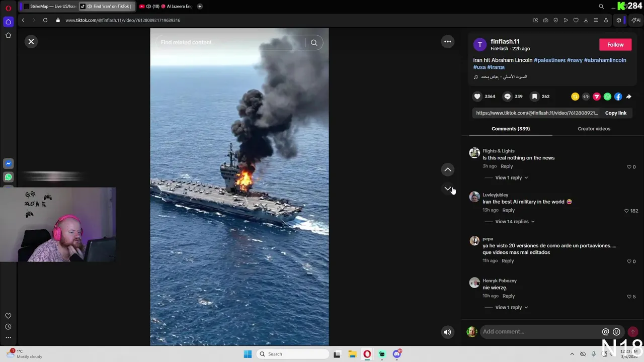Screen dimensions: 644x362
Task: Open downloads from the browser toolbar
Action: (586, 20)
